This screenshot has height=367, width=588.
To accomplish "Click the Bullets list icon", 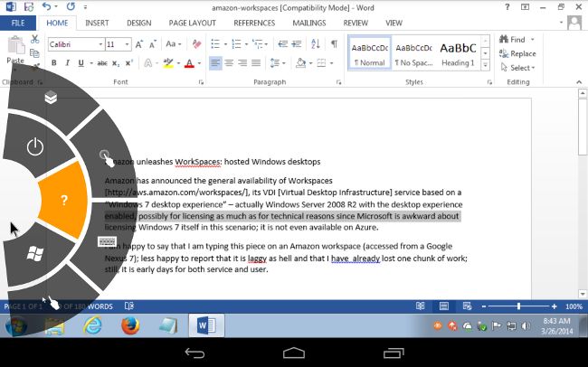I will 215,44.
